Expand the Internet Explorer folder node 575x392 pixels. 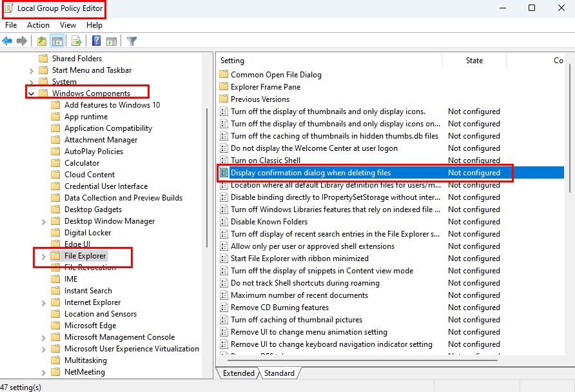[x=43, y=302]
